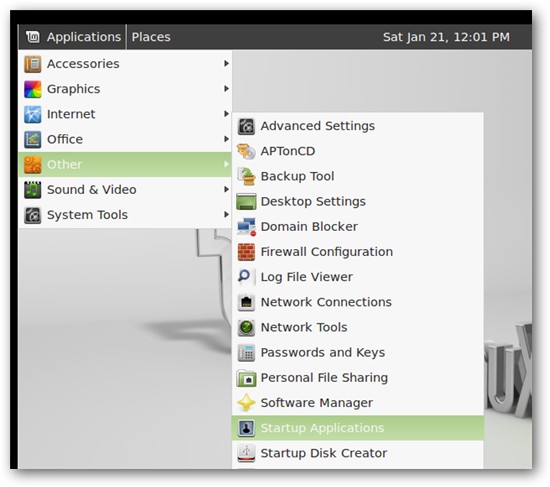Launch Software Manager from the submenu
The width and height of the screenshot is (550, 487).
(358, 403)
